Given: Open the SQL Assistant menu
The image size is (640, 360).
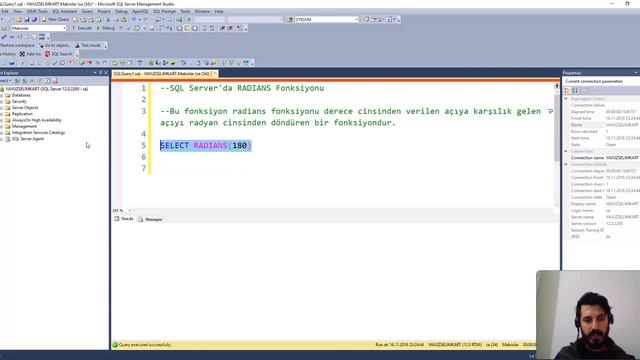Looking at the screenshot, I should click(x=64, y=11).
